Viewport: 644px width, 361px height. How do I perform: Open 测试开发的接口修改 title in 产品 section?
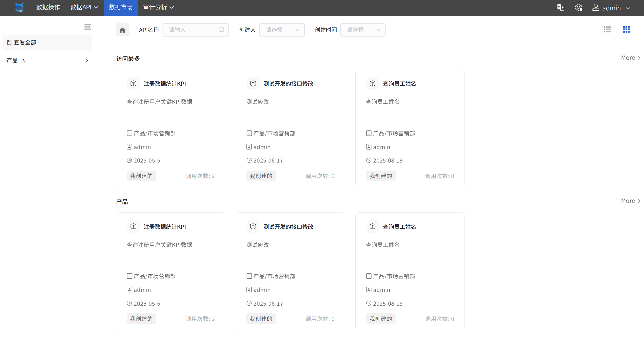(288, 227)
